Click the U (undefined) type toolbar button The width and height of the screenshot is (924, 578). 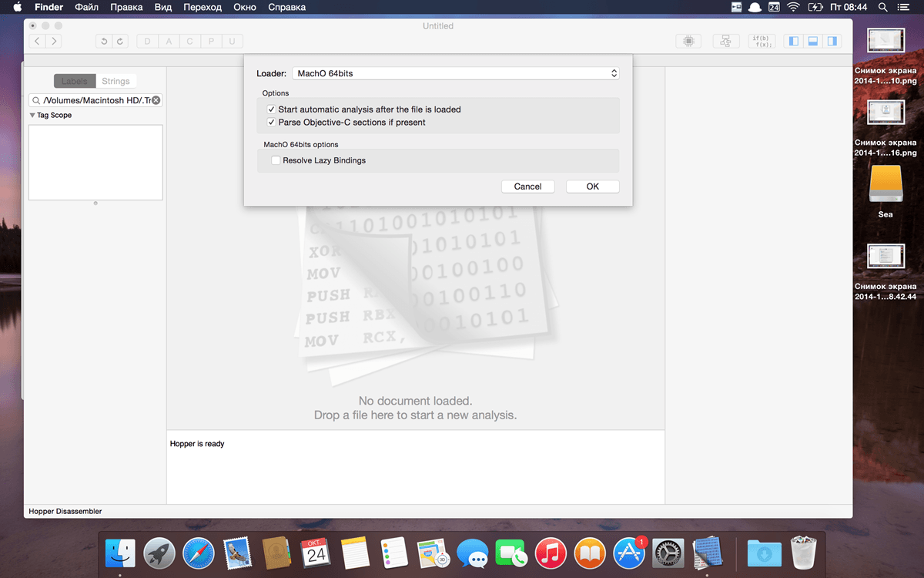[x=232, y=41]
